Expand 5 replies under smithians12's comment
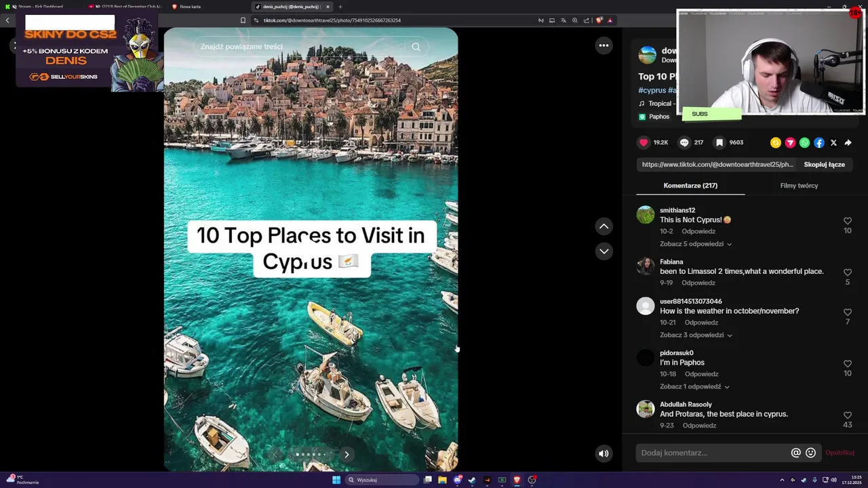 coord(696,244)
